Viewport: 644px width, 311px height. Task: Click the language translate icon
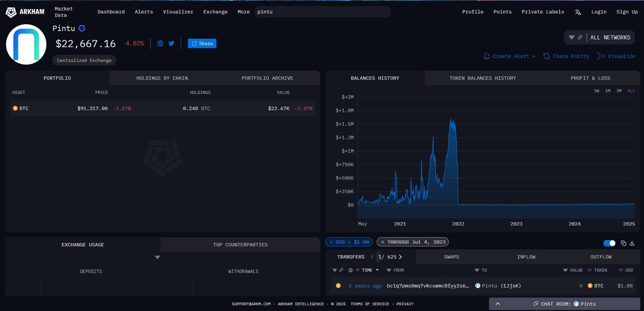tap(578, 12)
